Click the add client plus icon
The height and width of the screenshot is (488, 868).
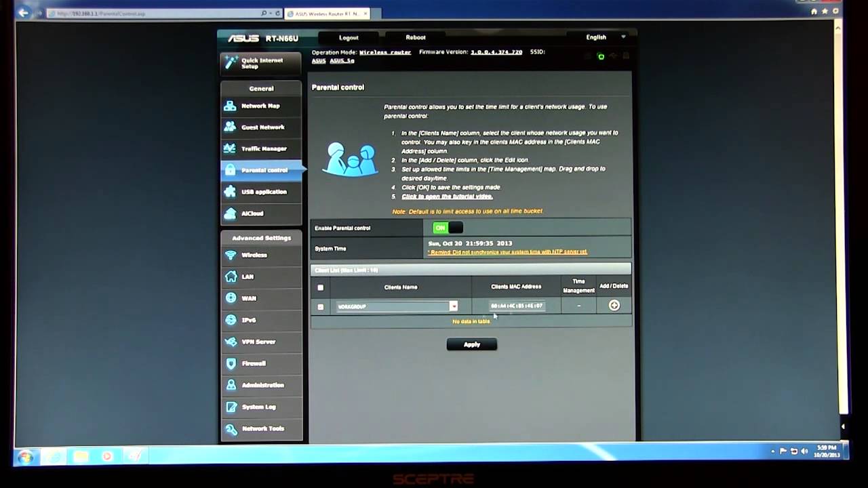614,306
